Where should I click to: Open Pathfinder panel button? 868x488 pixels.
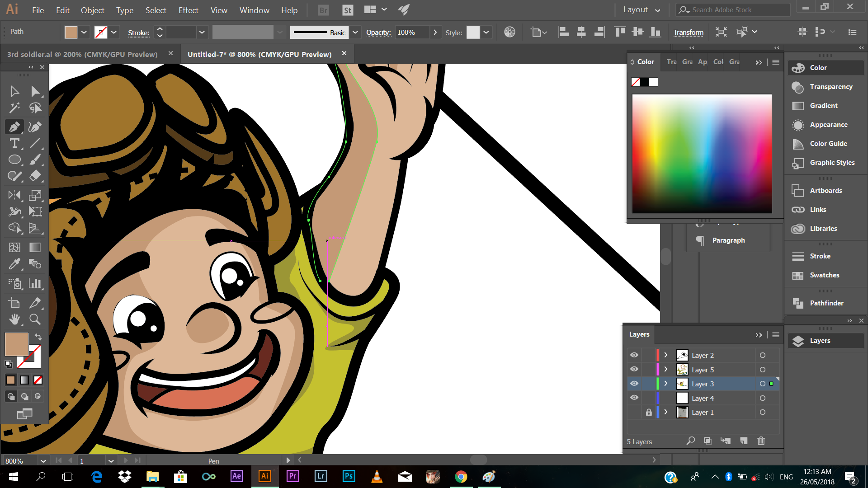[x=826, y=303]
